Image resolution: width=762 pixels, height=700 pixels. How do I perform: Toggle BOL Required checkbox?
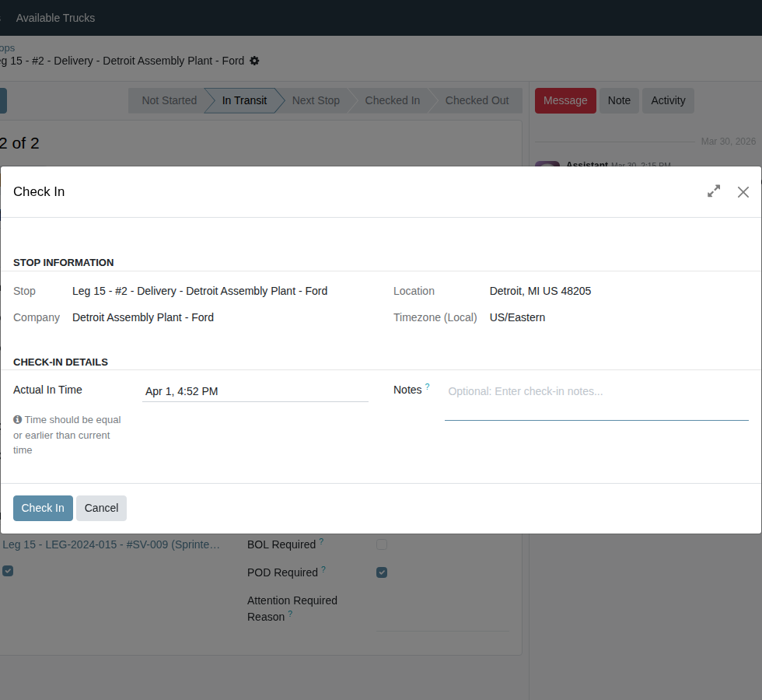tap(382, 544)
